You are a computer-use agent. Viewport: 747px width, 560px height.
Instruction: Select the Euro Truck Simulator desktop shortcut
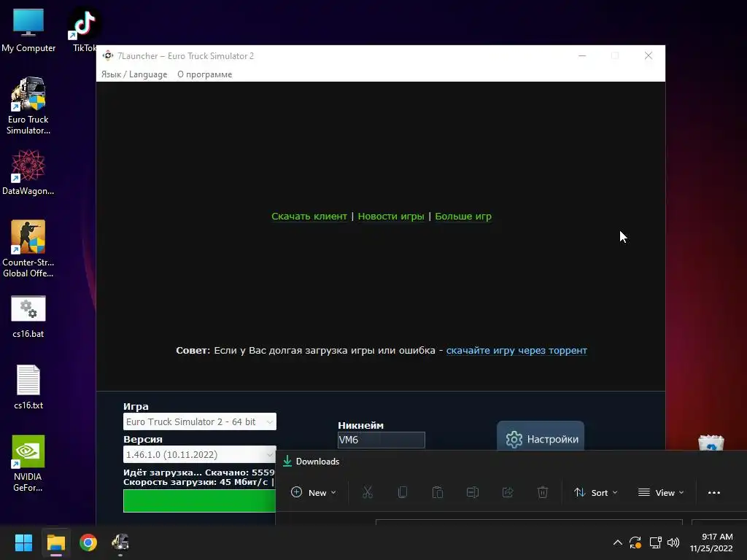pyautogui.click(x=28, y=106)
